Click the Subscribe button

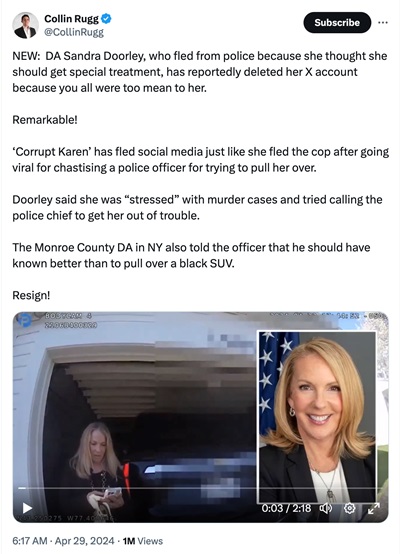[x=337, y=23]
